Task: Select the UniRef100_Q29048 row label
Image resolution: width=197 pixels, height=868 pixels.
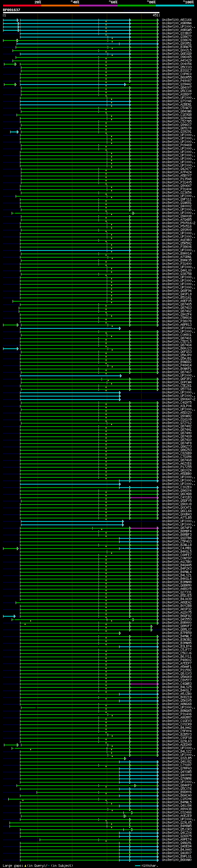Action: point(177,118)
